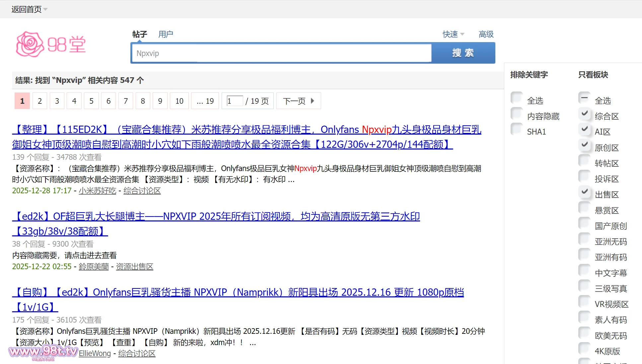The image size is (642, 364).
Task: Open author link 小米苏好吃
Action: (x=97, y=191)
